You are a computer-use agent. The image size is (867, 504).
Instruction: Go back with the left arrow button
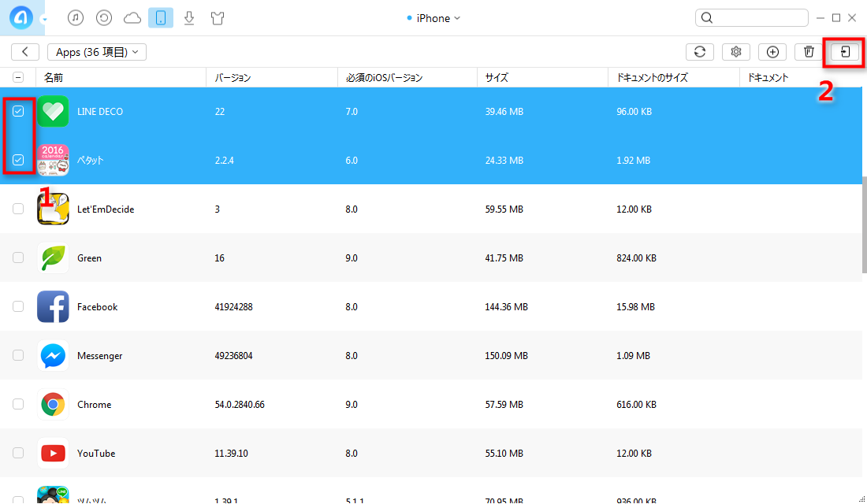pos(25,51)
